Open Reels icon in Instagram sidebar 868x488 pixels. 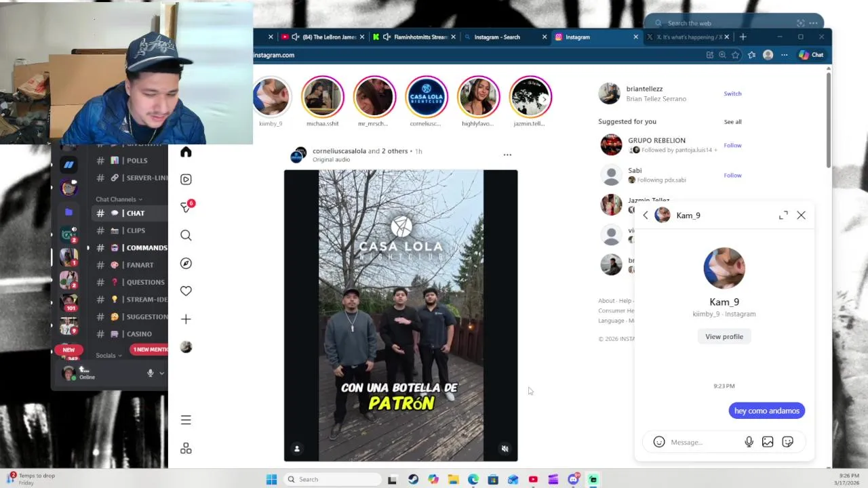(186, 180)
